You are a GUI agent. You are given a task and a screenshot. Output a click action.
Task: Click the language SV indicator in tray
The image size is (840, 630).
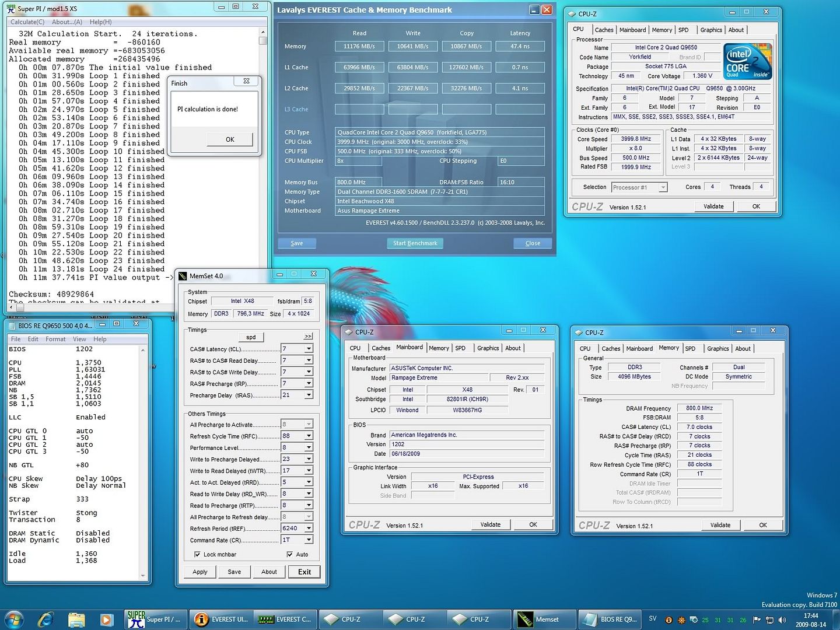pyautogui.click(x=653, y=619)
